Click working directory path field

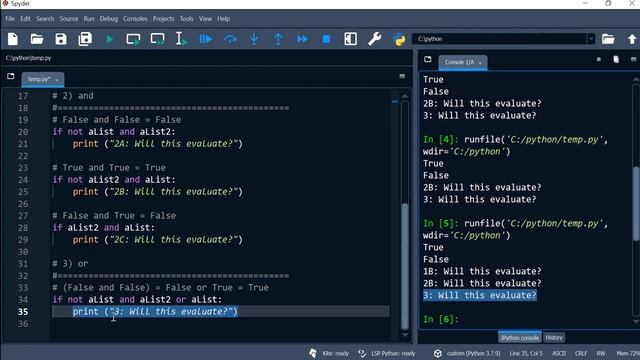500,39
